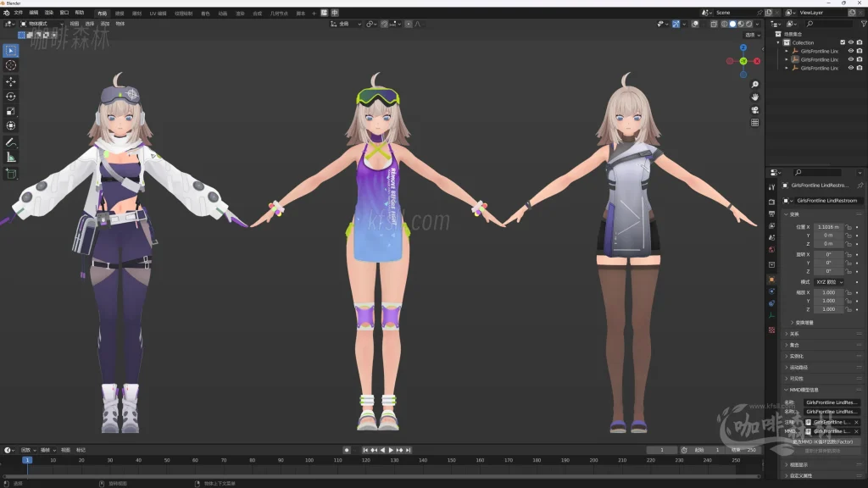Image resolution: width=868 pixels, height=488 pixels.
Task: Select the Move tool
Action: [x=10, y=81]
